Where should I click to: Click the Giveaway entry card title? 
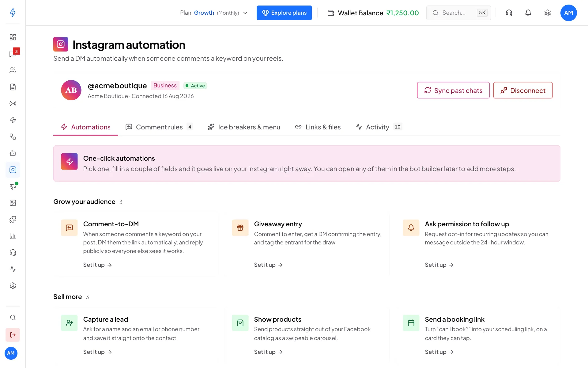(x=278, y=224)
